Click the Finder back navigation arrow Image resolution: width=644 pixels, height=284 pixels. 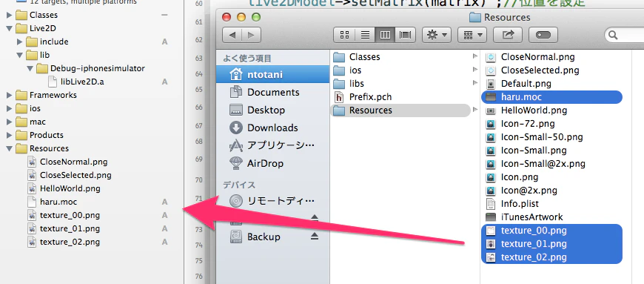pyautogui.click(x=232, y=36)
